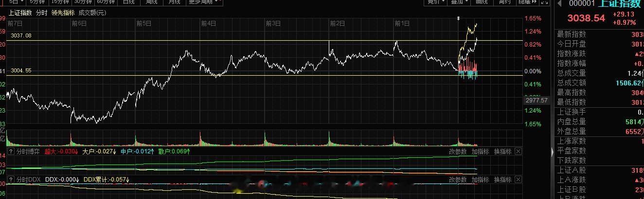Image resolution: width=644 pixels, height=199 pixels.
Task: Switch to the 周线 weekly chart tab
Action: point(151,1)
